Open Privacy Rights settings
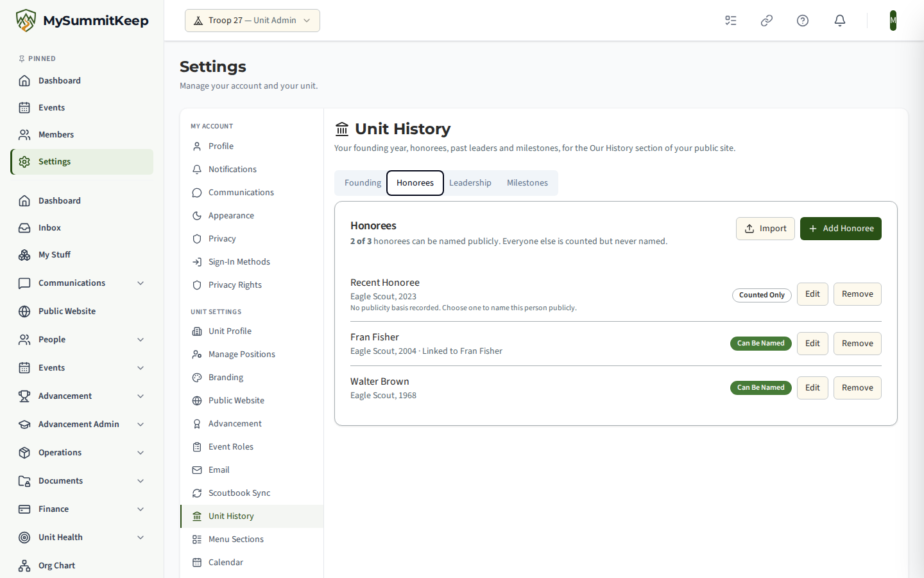 point(252,285)
